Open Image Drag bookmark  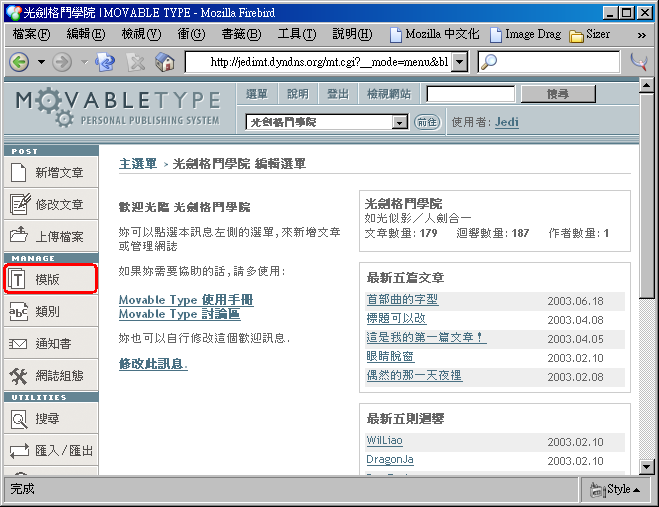[x=525, y=34]
